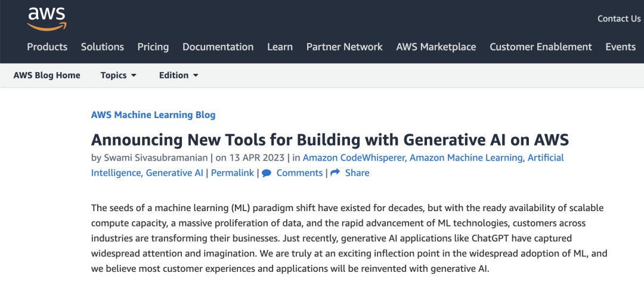Select Partner Network in the navigation
This screenshot has width=644, height=288.
click(344, 47)
